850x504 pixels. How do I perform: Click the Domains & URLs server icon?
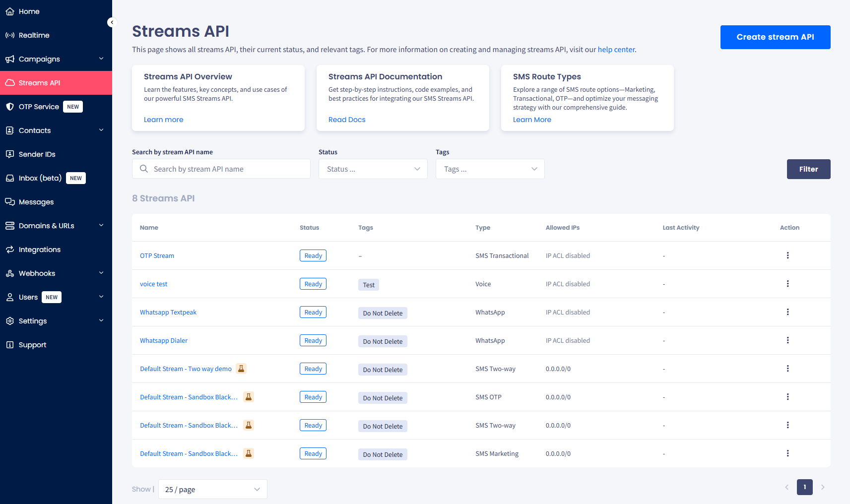click(10, 226)
